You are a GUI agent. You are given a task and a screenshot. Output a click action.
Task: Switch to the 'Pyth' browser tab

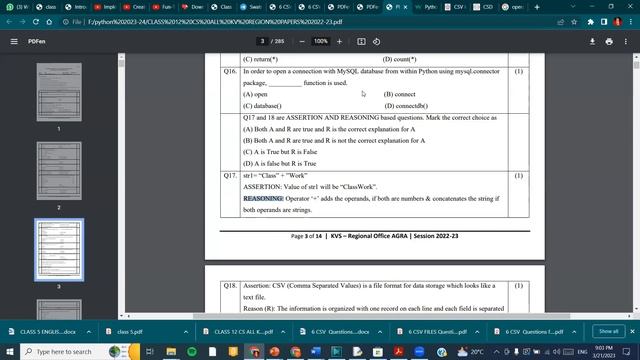tap(426, 7)
